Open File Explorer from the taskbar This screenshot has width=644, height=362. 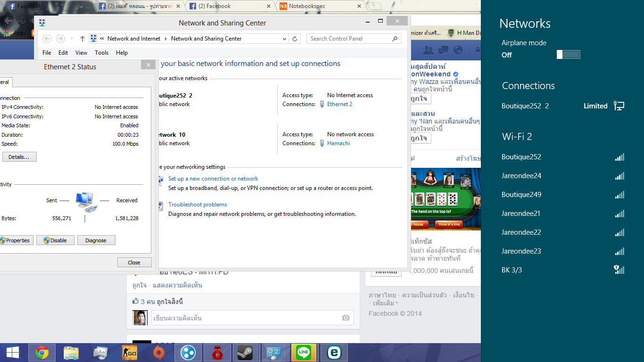pos(71,353)
